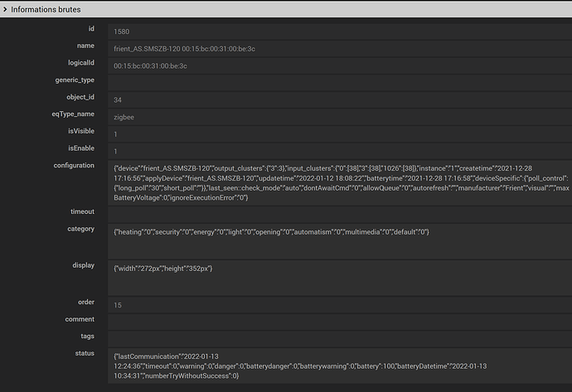Viewport: 572px width, 392px height.
Task: Select the isVisible field value
Action: pos(340,134)
